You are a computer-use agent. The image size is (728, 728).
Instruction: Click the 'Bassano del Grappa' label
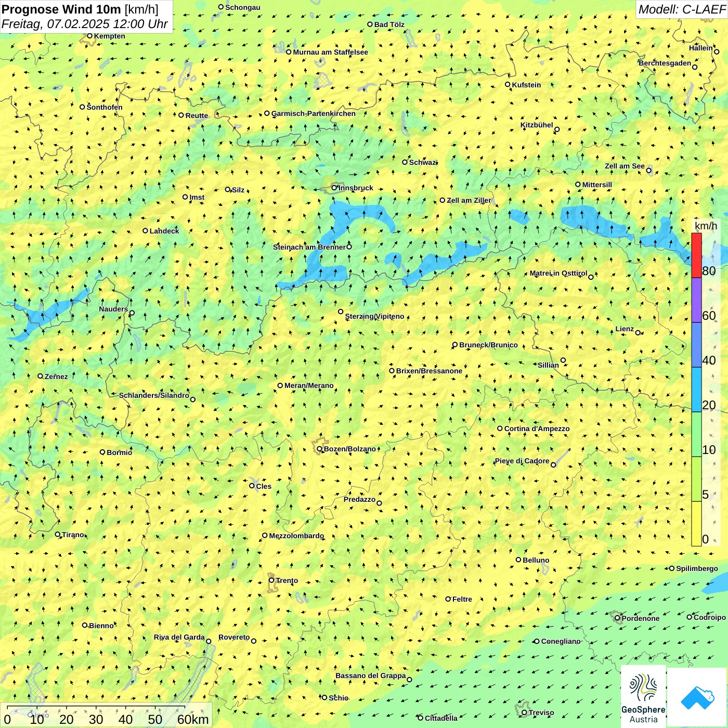(371, 675)
